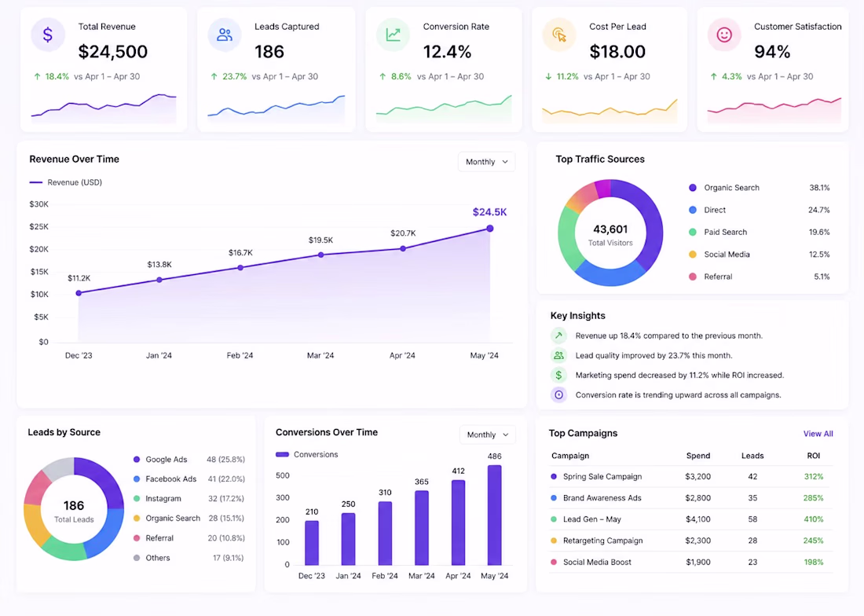Select the Spring Sale Campaign row

coord(691,477)
